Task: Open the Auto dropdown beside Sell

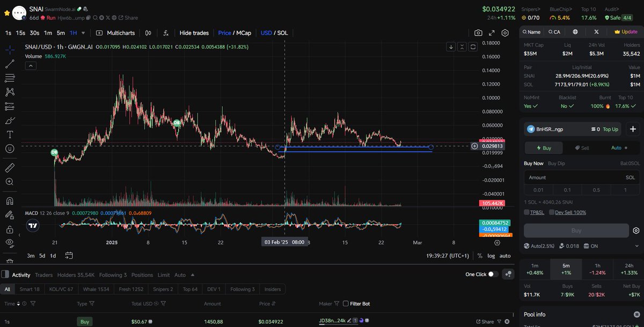Action: [617, 147]
